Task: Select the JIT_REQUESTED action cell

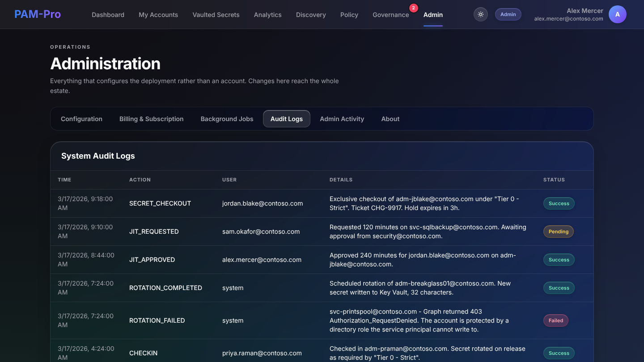Action: 154,232
